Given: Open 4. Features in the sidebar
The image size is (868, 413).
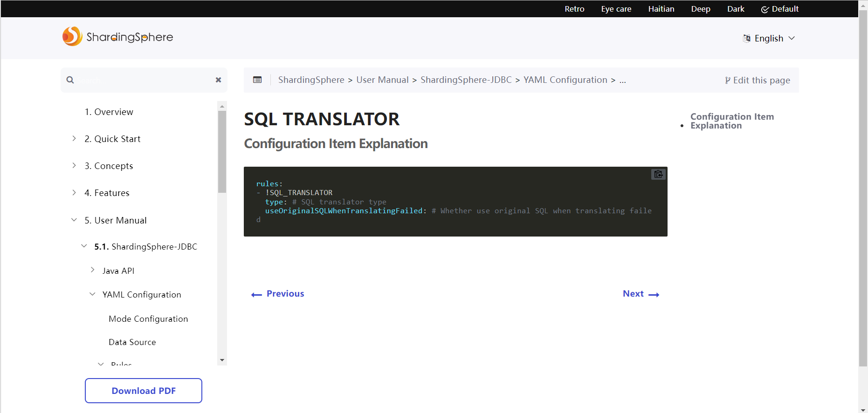Looking at the screenshot, I should tap(107, 193).
